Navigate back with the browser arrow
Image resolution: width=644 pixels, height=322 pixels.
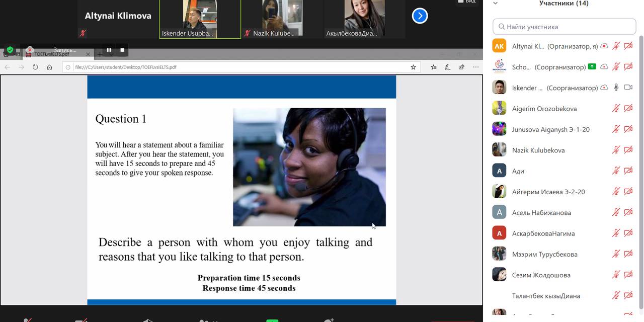(7, 66)
